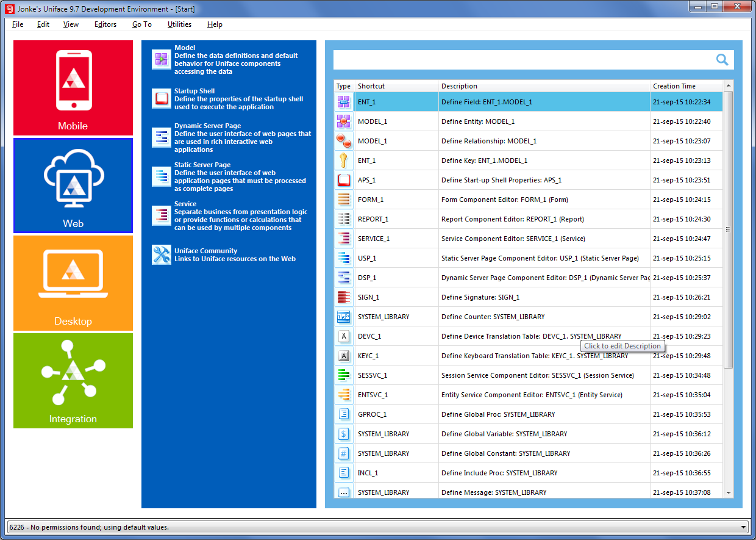
Task: Open the Utilities menu
Action: 179,24
